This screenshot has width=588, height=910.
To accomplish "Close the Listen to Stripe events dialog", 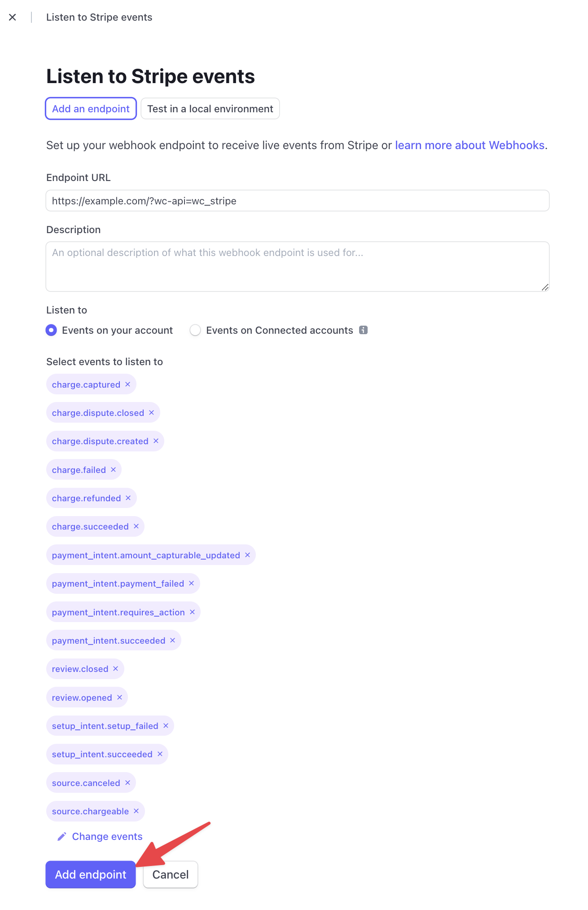I will point(13,17).
